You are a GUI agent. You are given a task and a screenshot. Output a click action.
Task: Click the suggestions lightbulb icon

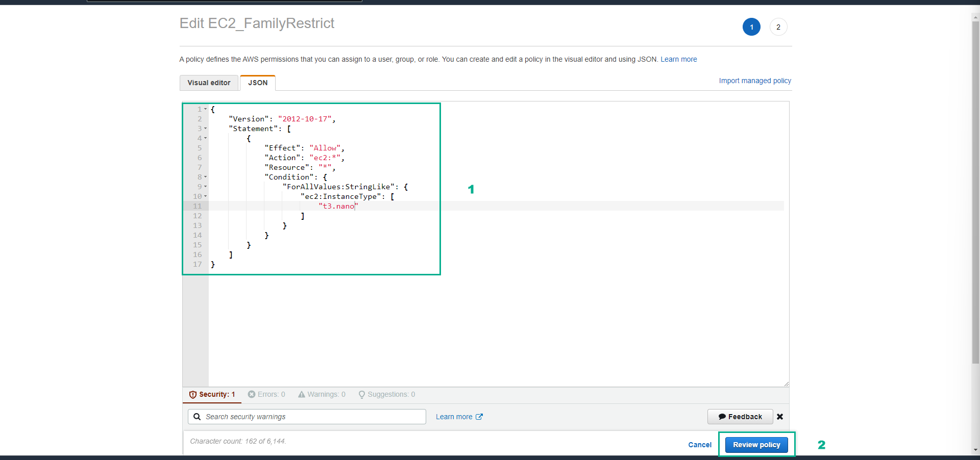click(362, 395)
